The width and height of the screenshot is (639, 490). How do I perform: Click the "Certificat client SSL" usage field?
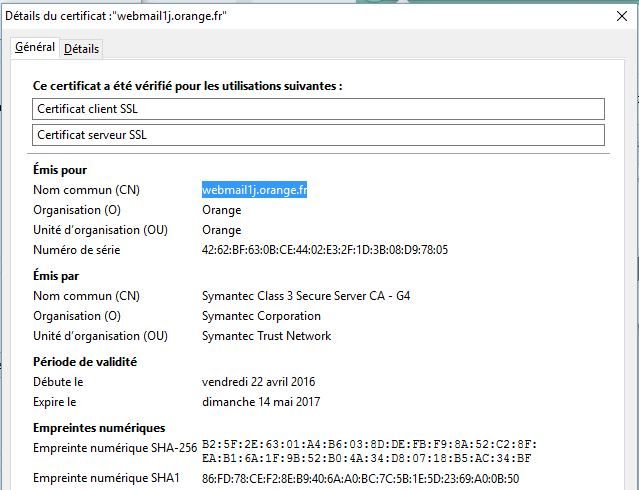[318, 108]
